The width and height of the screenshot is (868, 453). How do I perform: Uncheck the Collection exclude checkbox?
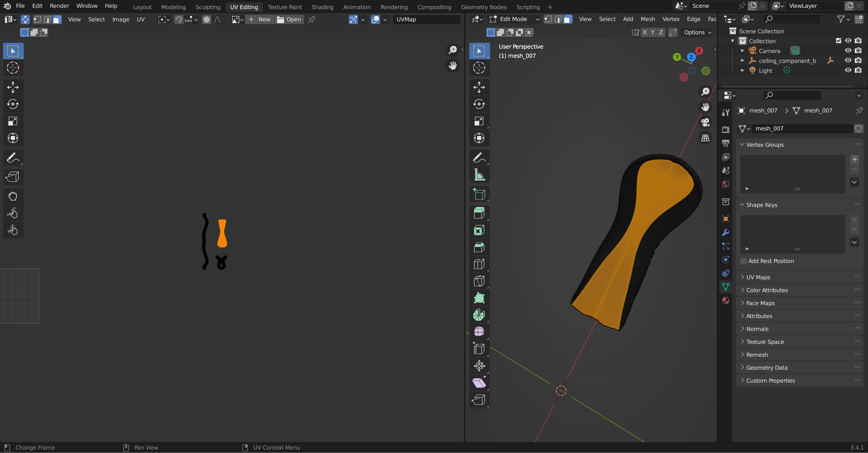(x=838, y=41)
